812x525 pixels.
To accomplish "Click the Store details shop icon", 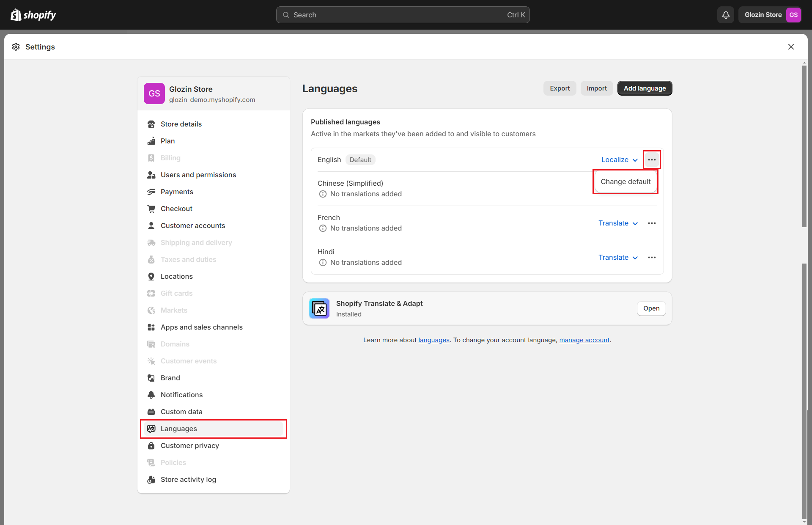I will pyautogui.click(x=151, y=124).
